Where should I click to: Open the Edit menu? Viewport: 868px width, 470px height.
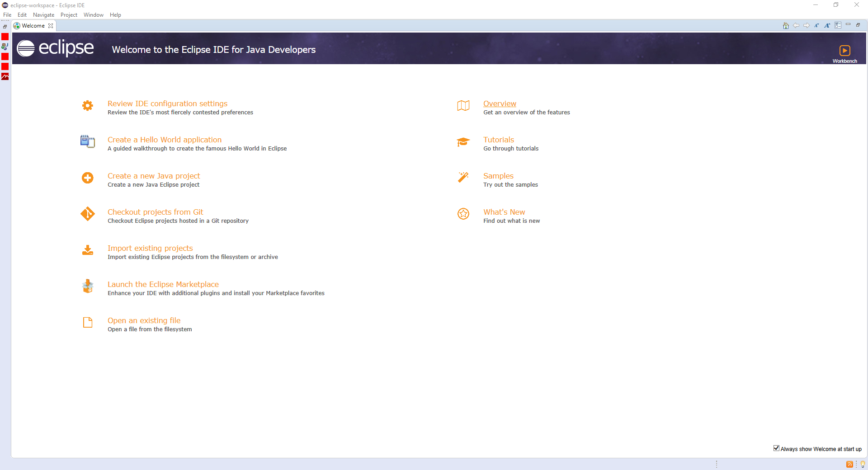click(x=22, y=15)
